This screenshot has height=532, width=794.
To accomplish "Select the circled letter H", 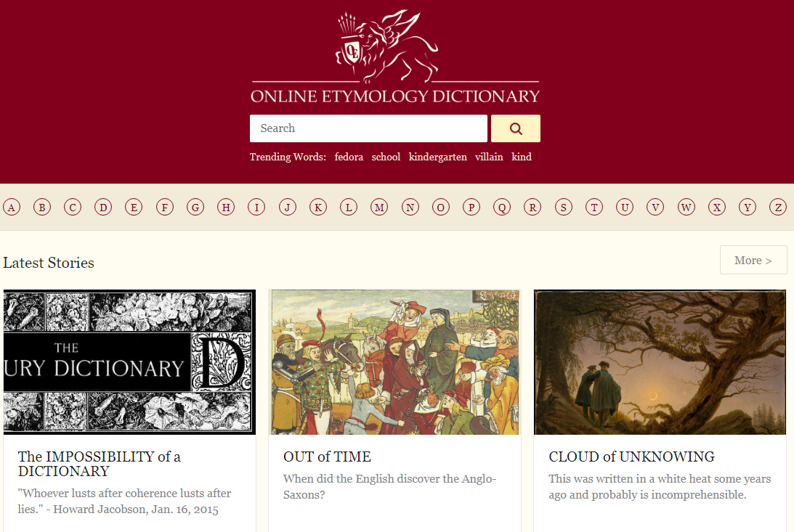I will click(226, 208).
